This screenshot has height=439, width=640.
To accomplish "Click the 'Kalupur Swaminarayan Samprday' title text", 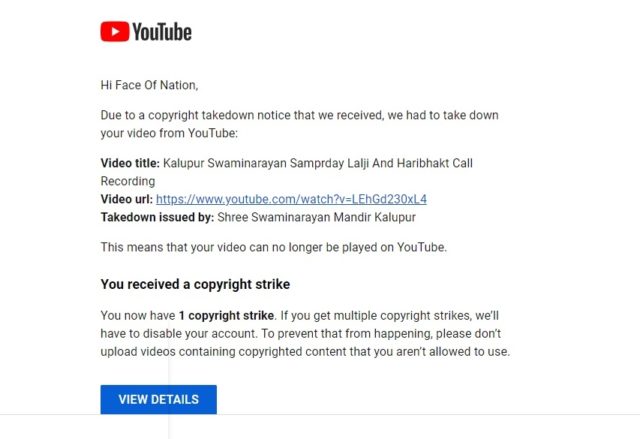I will click(x=253, y=163).
